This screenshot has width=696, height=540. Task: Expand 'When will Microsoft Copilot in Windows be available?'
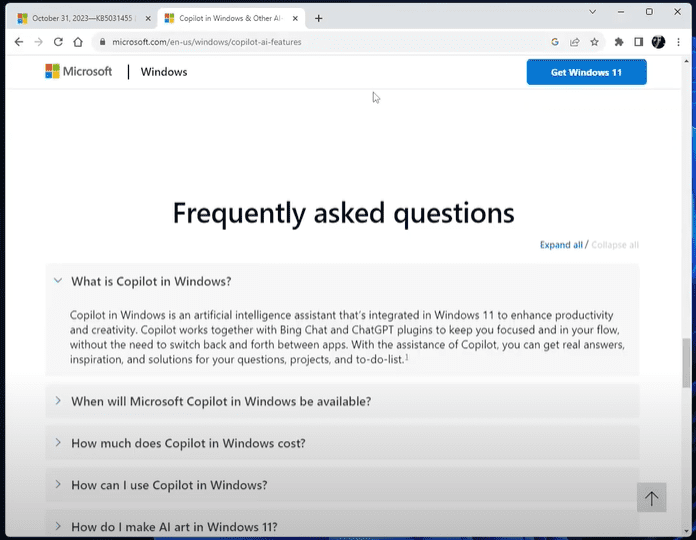[x=220, y=402]
